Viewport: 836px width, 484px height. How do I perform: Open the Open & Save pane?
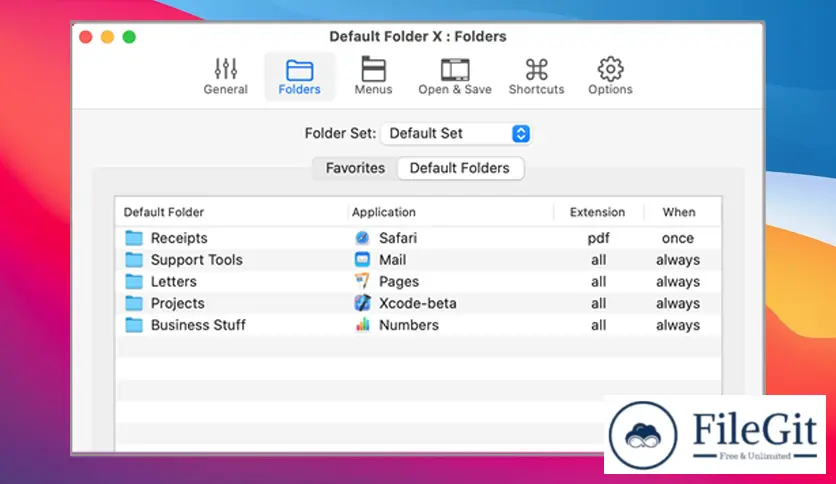pyautogui.click(x=455, y=76)
